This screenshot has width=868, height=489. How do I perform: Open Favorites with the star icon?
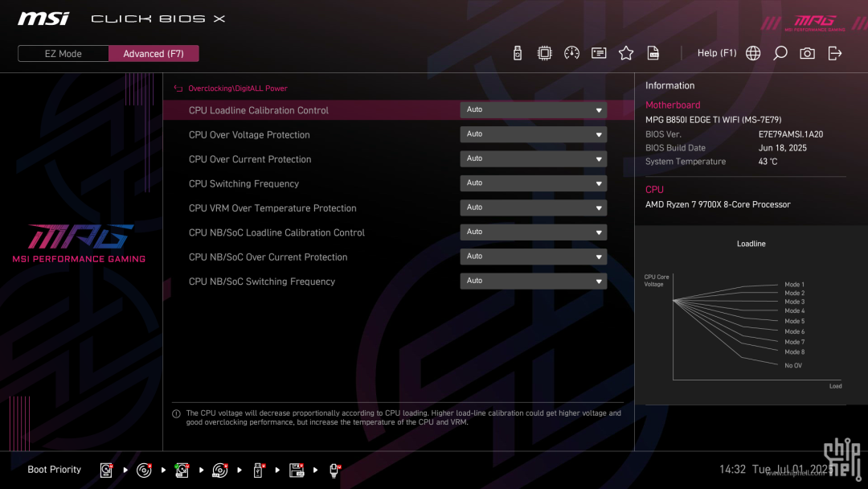626,53
